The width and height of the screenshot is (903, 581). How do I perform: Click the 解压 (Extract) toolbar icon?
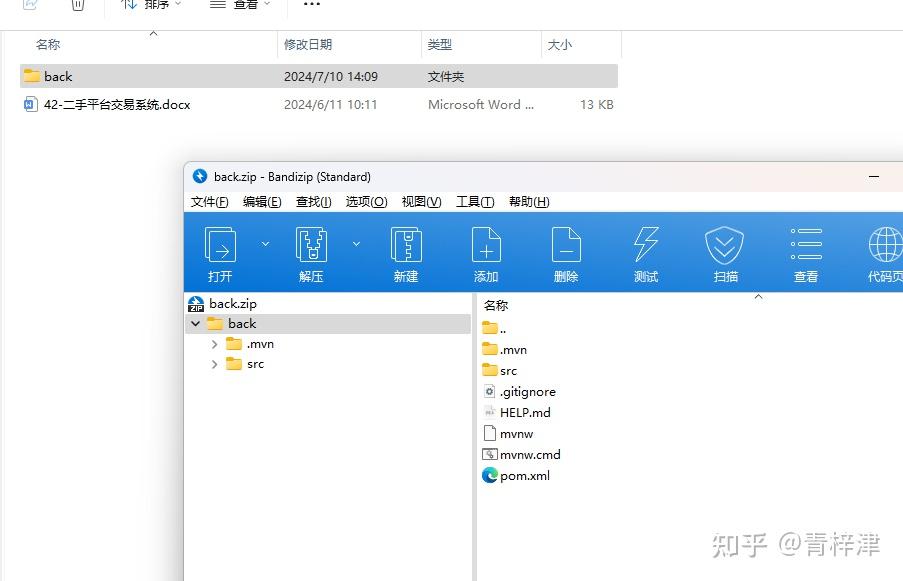click(x=311, y=245)
